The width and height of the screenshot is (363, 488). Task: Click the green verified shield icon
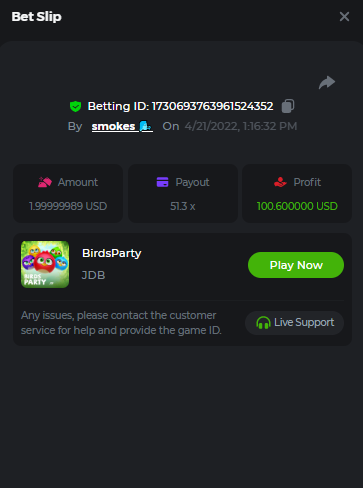[76, 106]
